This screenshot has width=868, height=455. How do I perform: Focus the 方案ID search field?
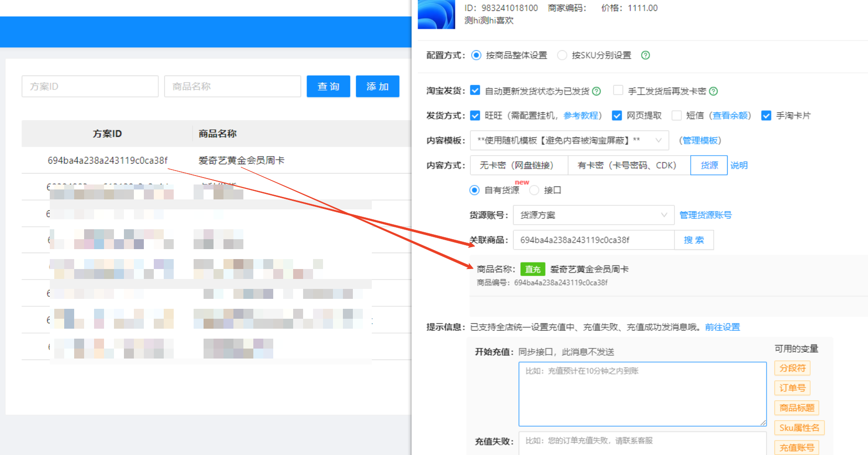90,87
